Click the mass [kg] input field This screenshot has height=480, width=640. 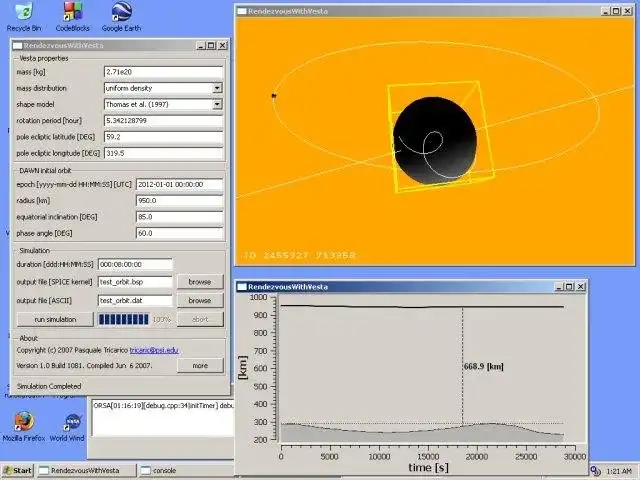click(163, 72)
